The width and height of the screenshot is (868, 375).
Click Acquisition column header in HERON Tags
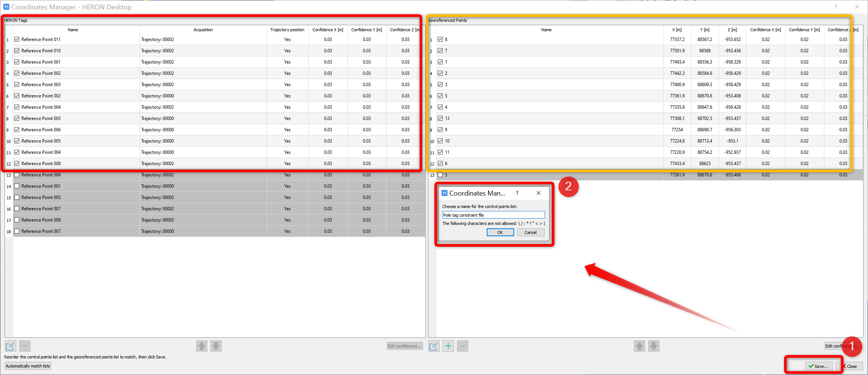click(203, 30)
